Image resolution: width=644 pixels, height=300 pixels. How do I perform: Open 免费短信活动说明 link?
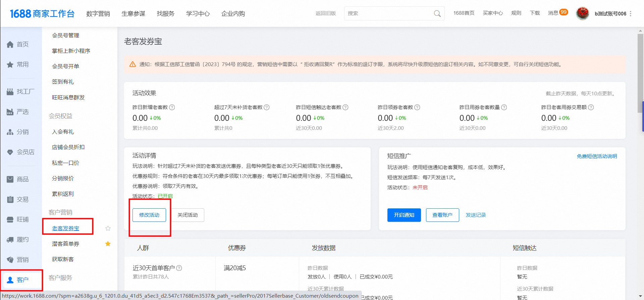coord(597,156)
